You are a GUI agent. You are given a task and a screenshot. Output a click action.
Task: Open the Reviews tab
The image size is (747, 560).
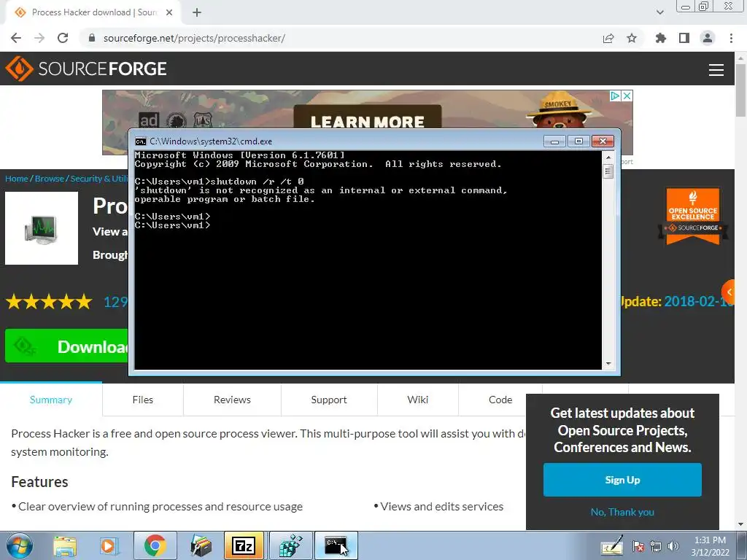point(232,400)
